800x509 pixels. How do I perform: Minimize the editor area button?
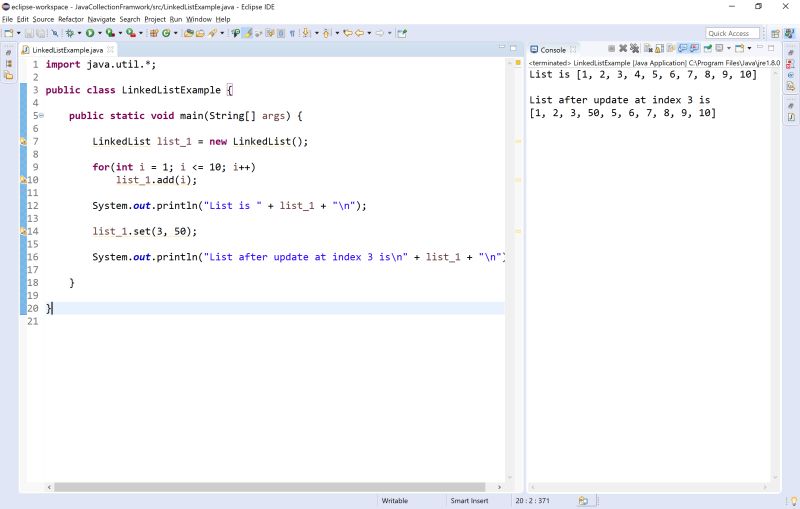502,47
